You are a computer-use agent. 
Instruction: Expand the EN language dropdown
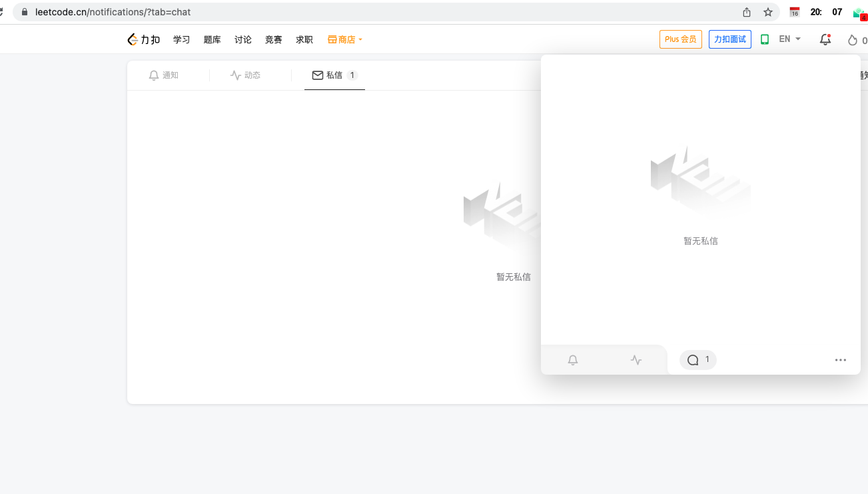[x=789, y=39]
